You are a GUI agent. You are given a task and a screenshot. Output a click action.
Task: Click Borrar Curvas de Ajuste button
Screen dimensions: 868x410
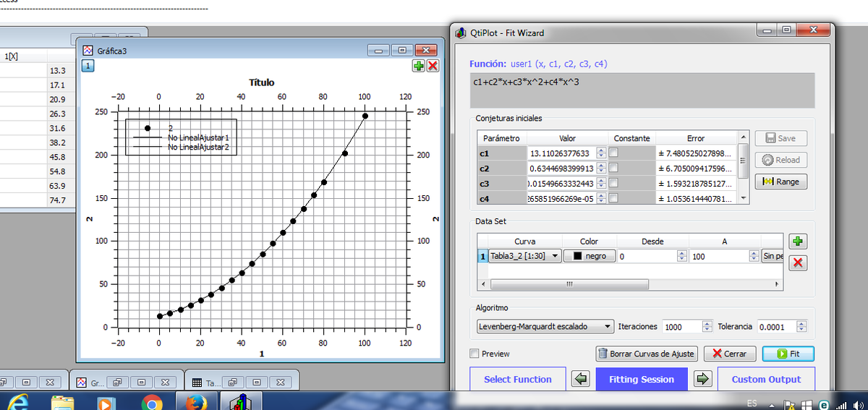point(647,354)
